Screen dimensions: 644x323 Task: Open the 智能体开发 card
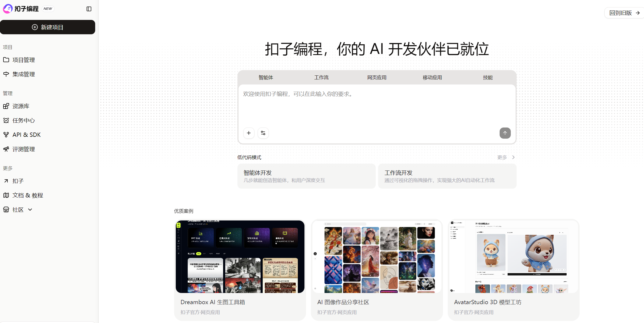click(306, 176)
